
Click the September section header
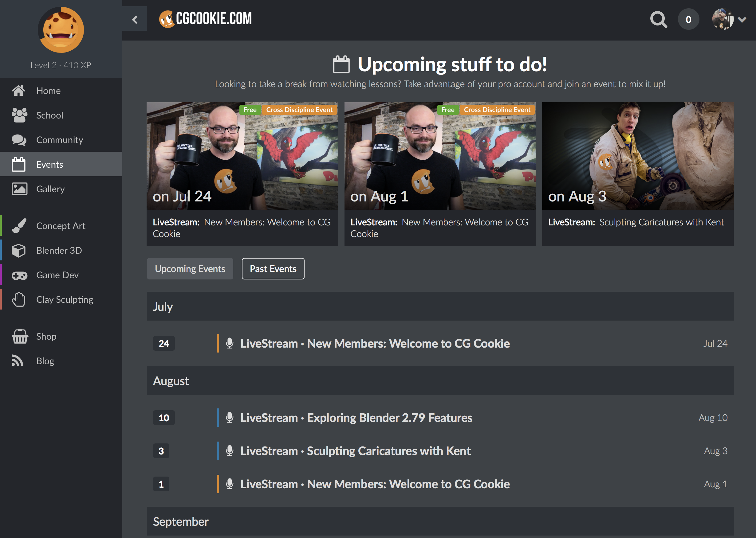click(x=440, y=521)
